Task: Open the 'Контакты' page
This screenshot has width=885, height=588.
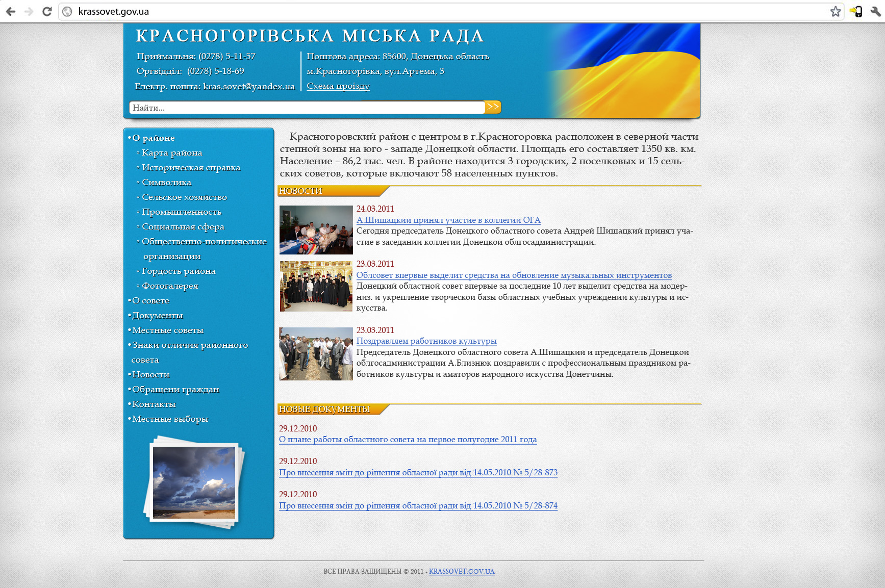Action: coord(154,404)
